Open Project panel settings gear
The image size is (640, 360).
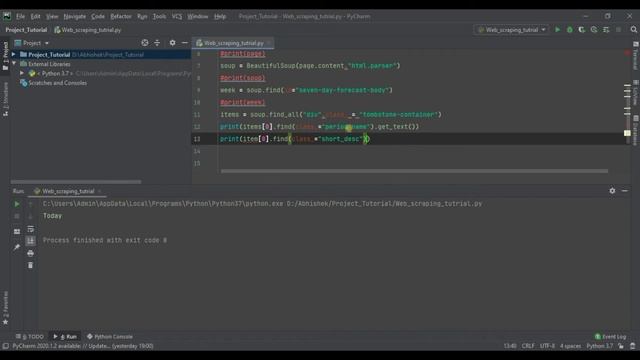[172, 42]
